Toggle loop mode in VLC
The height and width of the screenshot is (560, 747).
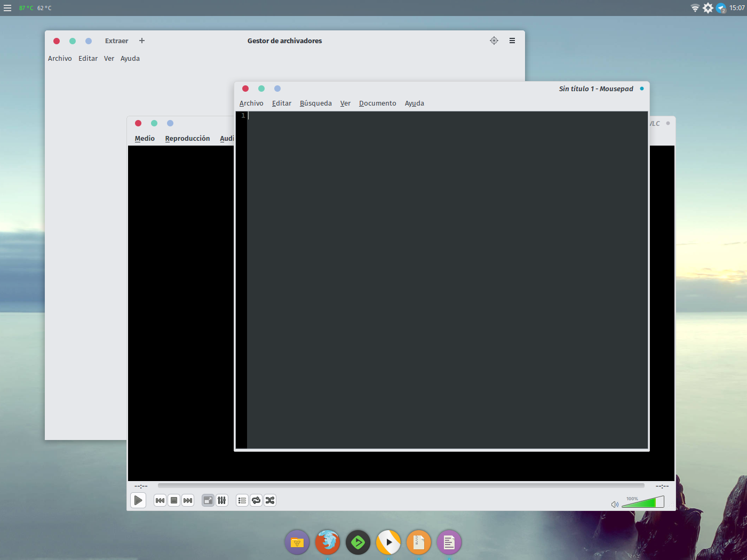[256, 500]
